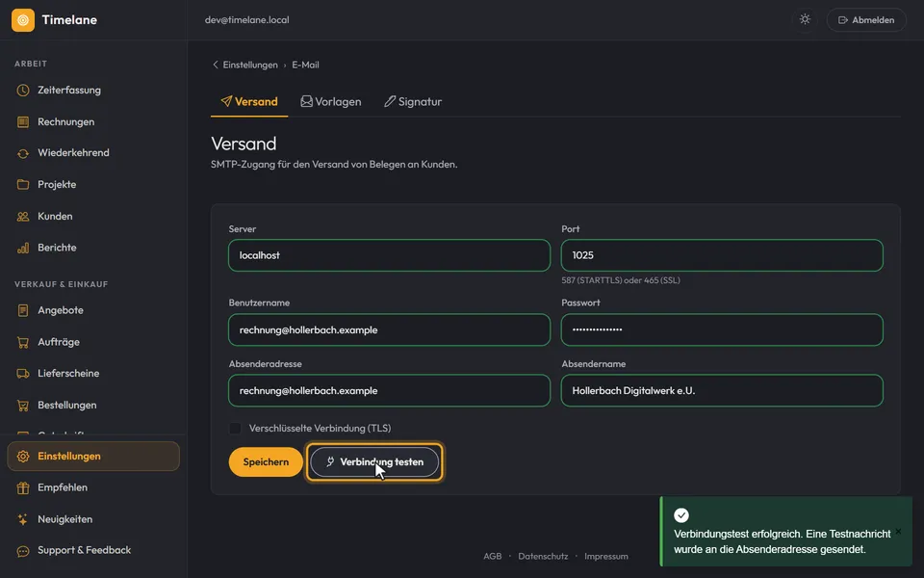Click the Timelane logo icon
The height and width of the screenshot is (578, 924).
pos(23,20)
